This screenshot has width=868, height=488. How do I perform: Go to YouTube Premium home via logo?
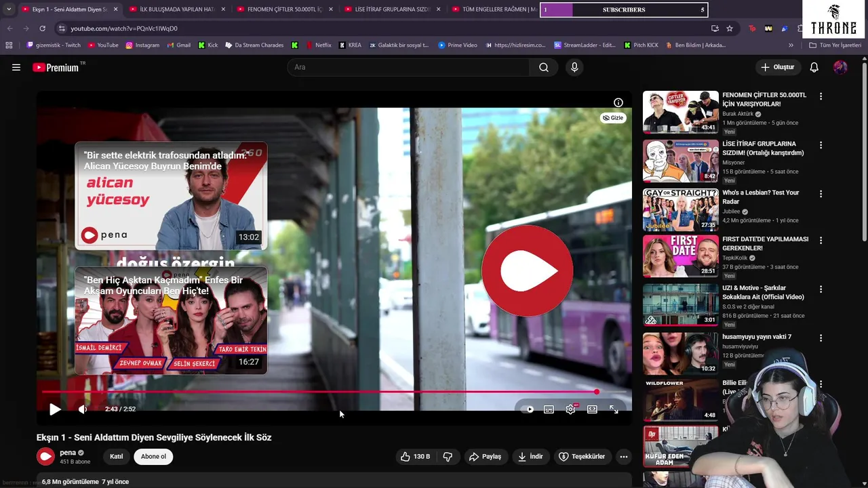[x=56, y=67]
